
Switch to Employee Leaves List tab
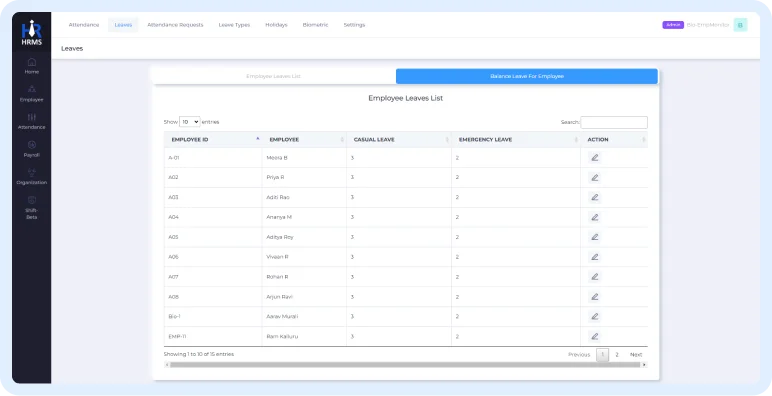tap(273, 76)
